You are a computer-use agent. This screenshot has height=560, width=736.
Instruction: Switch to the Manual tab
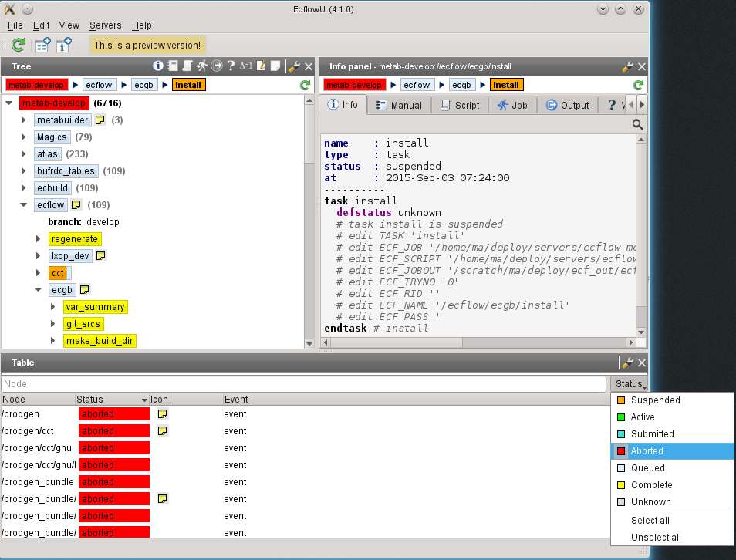[x=399, y=105]
